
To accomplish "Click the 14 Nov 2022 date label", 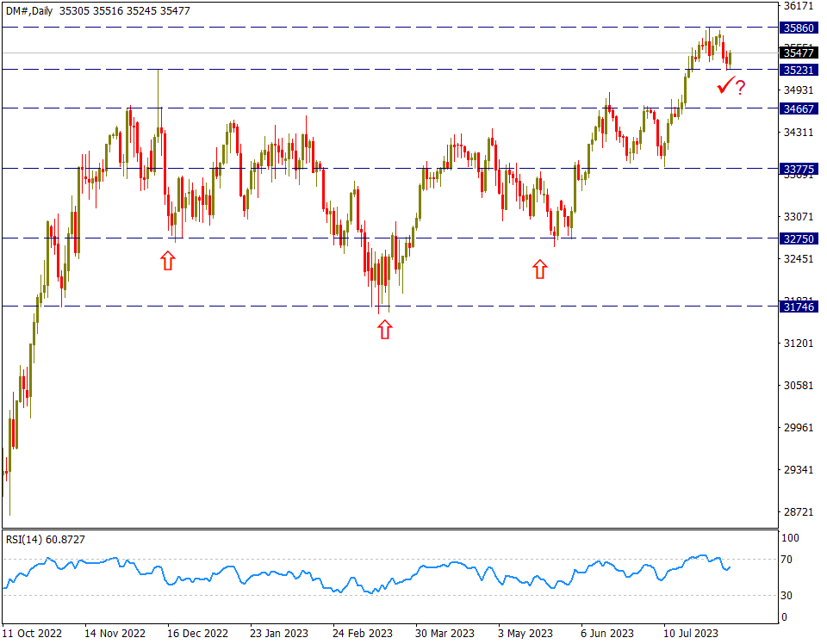I will pyautogui.click(x=115, y=634).
